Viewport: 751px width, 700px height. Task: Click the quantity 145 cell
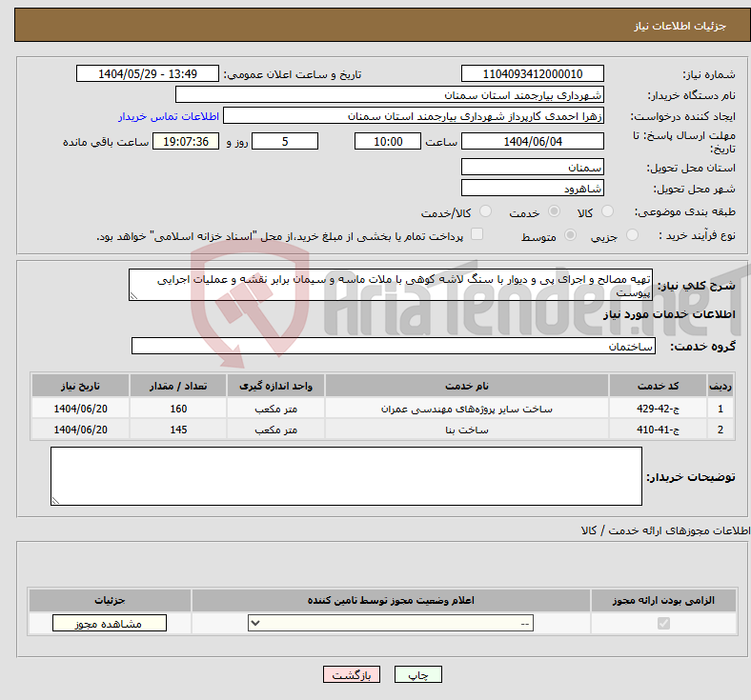178,430
